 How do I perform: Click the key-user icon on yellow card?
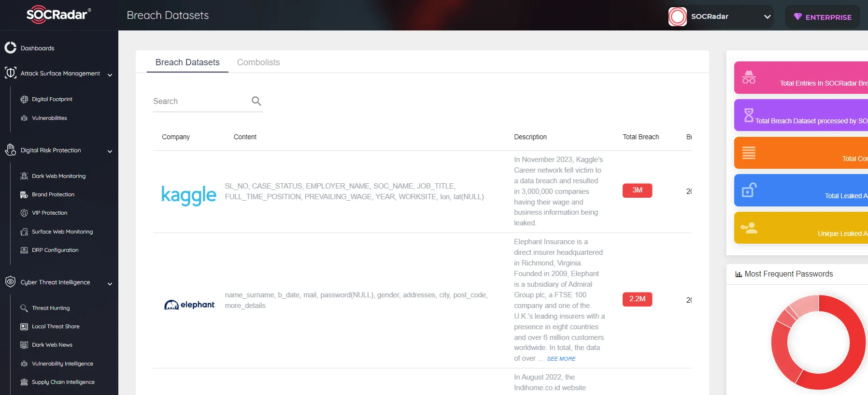pyautogui.click(x=749, y=228)
